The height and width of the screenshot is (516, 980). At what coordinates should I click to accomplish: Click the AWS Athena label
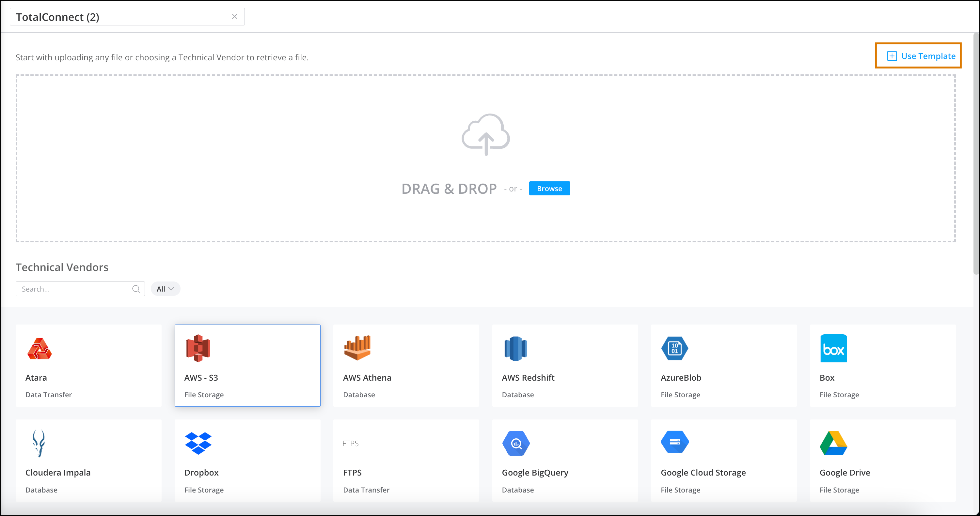(x=367, y=377)
